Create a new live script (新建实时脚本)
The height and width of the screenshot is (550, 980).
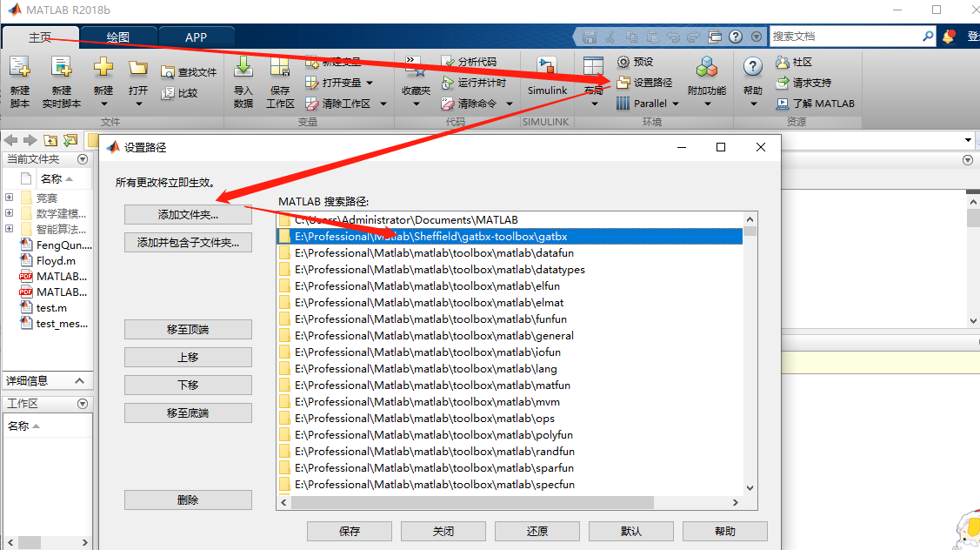click(61, 82)
